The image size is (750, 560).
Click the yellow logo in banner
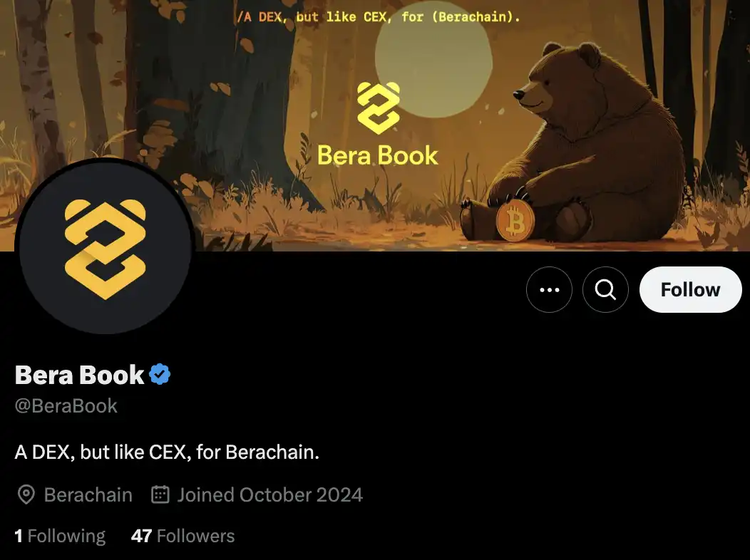pos(379,108)
